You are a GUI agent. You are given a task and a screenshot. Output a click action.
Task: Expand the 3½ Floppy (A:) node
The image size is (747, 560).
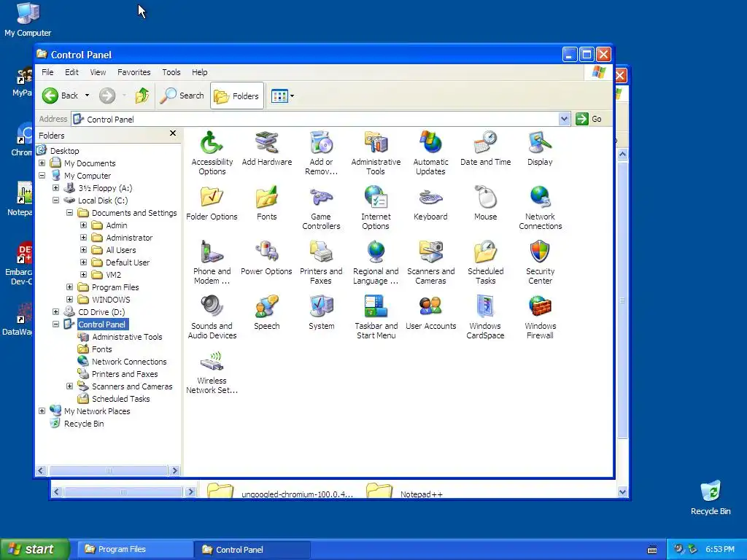coord(55,187)
